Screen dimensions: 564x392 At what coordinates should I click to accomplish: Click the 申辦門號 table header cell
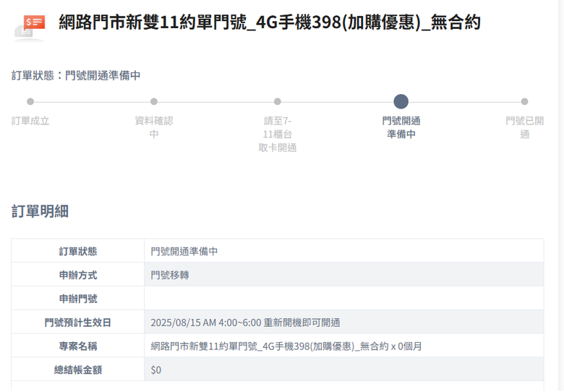(x=78, y=299)
